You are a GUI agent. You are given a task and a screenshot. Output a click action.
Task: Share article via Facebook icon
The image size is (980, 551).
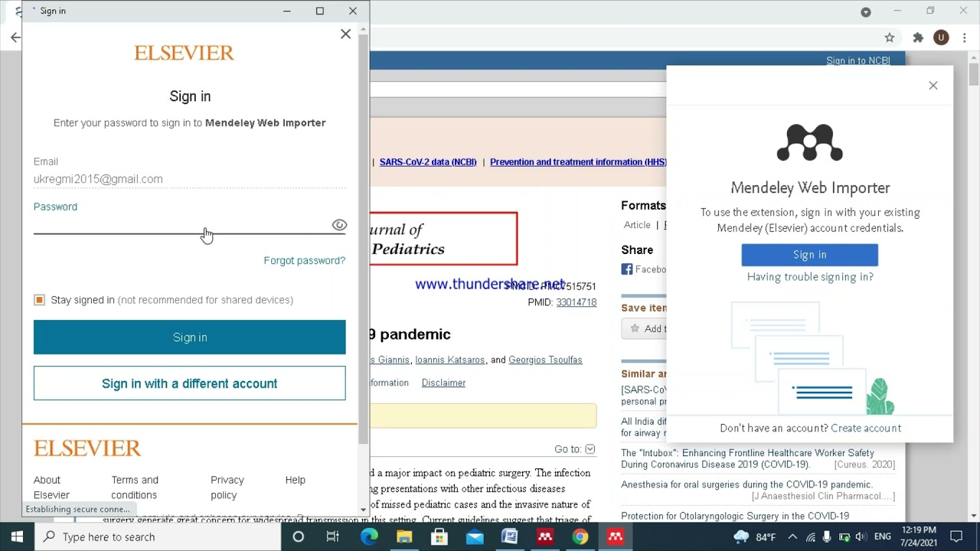[627, 269]
